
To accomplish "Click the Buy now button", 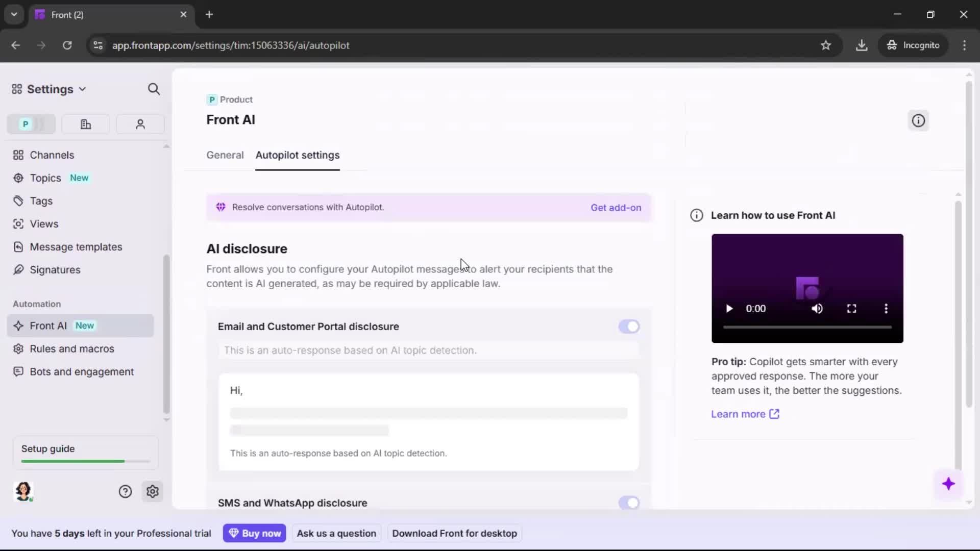I will (255, 533).
